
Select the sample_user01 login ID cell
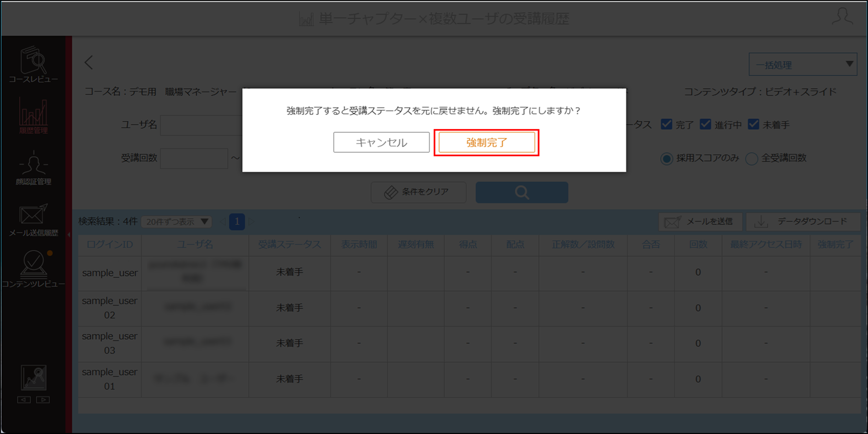(x=109, y=379)
